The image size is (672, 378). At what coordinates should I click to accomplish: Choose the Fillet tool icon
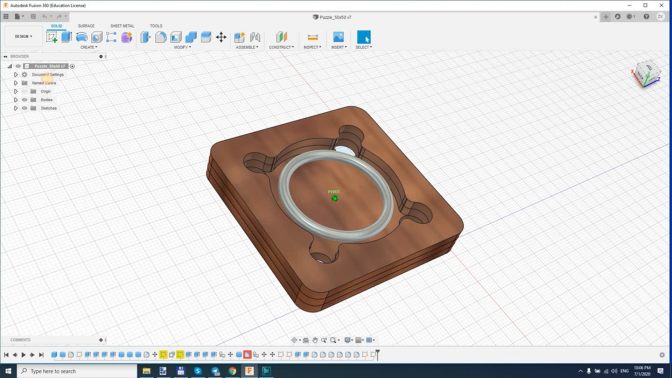pos(161,37)
